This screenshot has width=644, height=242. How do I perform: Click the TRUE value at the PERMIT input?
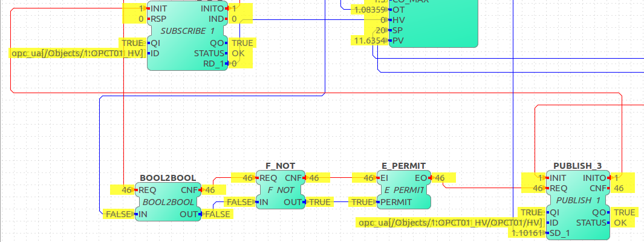(362, 202)
